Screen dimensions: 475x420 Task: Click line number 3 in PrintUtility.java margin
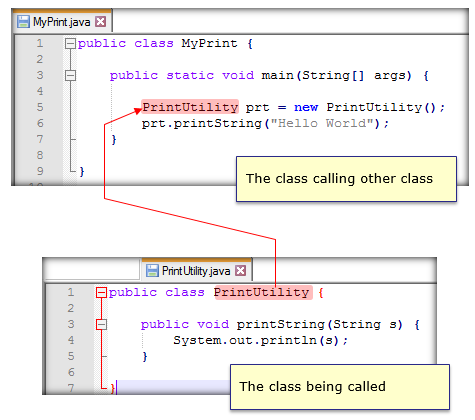(x=71, y=324)
